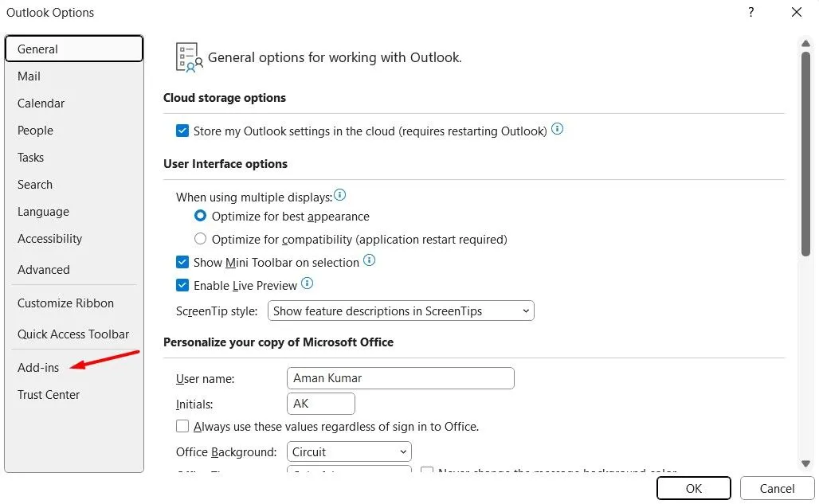819x504 pixels.
Task: Select Optimize for compatibility radio button
Action: tap(200, 238)
